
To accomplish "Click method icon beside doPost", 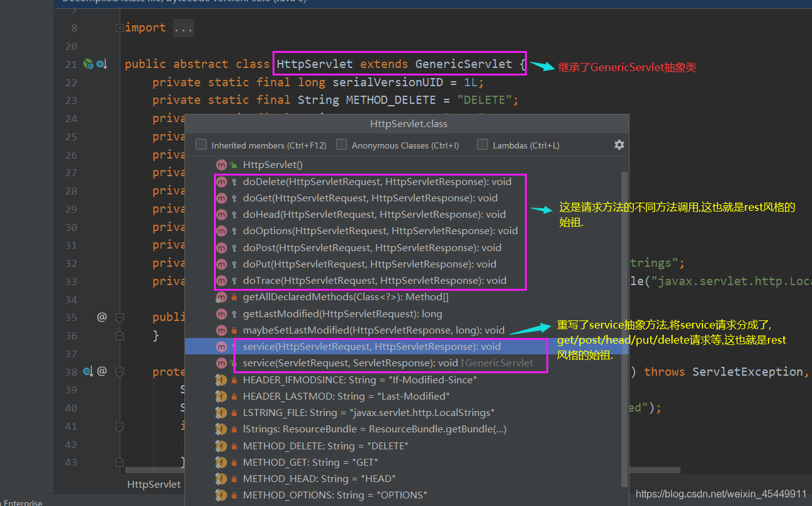I will click(221, 247).
